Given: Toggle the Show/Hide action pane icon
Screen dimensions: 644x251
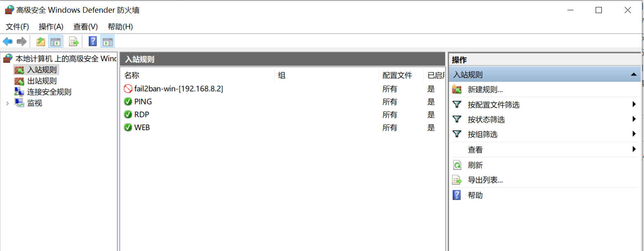Looking at the screenshot, I should pos(108,41).
